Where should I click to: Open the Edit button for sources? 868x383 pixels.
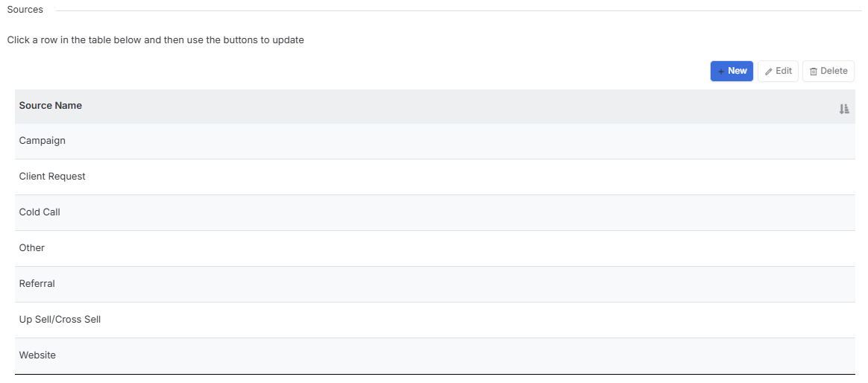pos(778,71)
